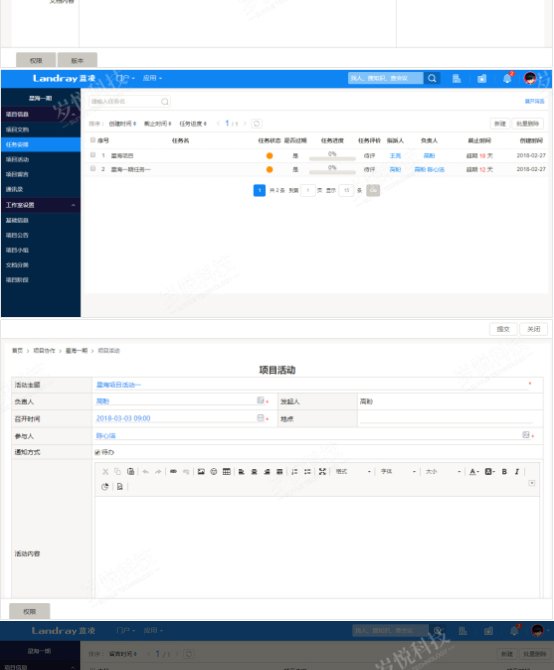The width and height of the screenshot is (554, 670).
Task: Select the checkbox for task row 1
Action: click(93, 155)
